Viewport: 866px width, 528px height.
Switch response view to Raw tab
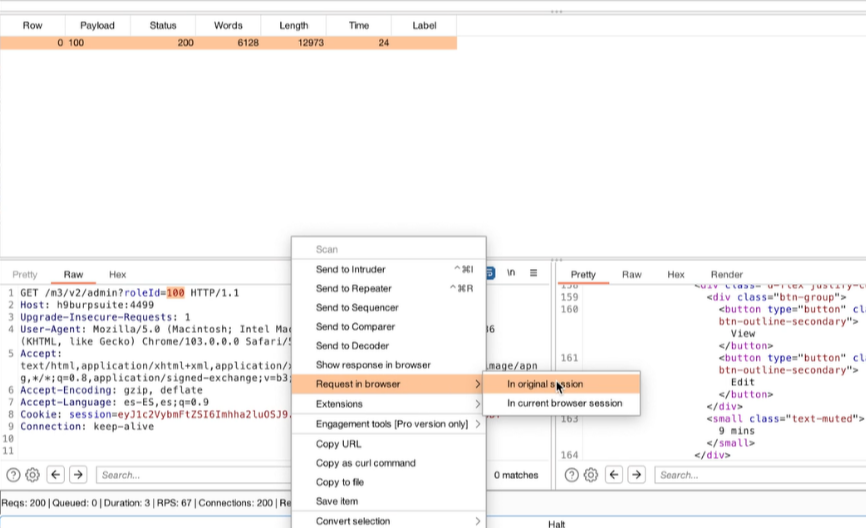[x=631, y=274]
